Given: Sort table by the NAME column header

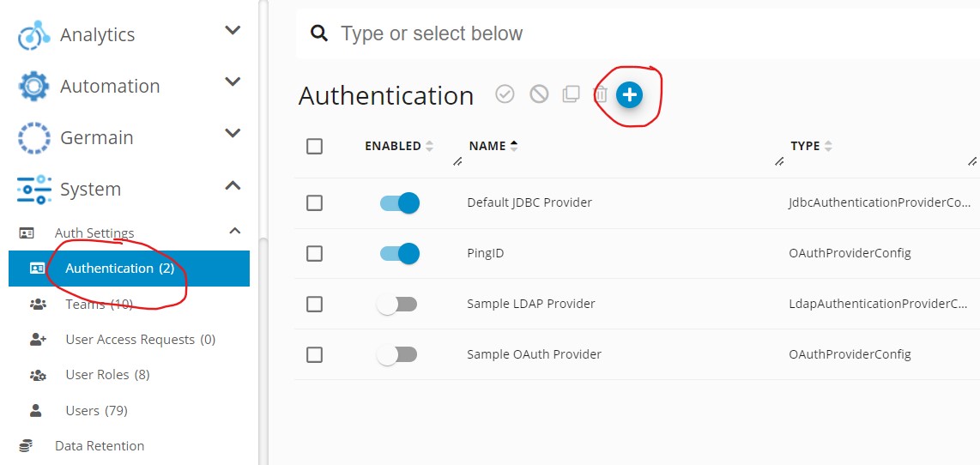Looking at the screenshot, I should (487, 146).
